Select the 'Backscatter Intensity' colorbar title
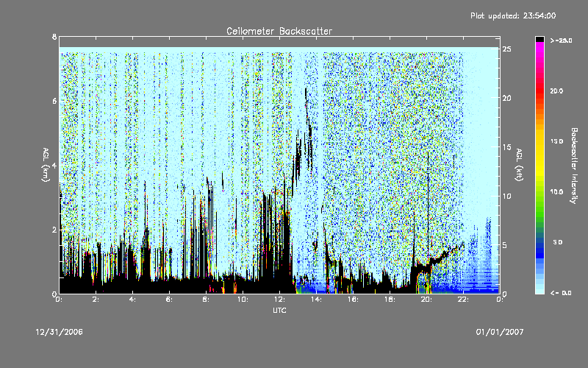 574,166
